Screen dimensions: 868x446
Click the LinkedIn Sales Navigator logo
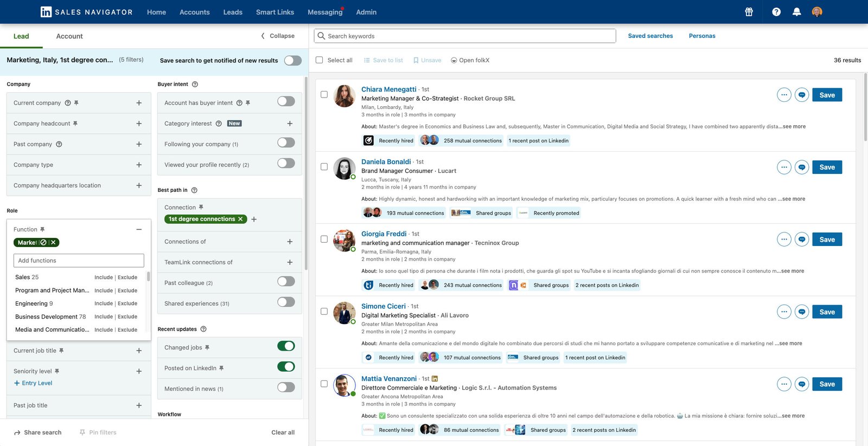(x=87, y=12)
